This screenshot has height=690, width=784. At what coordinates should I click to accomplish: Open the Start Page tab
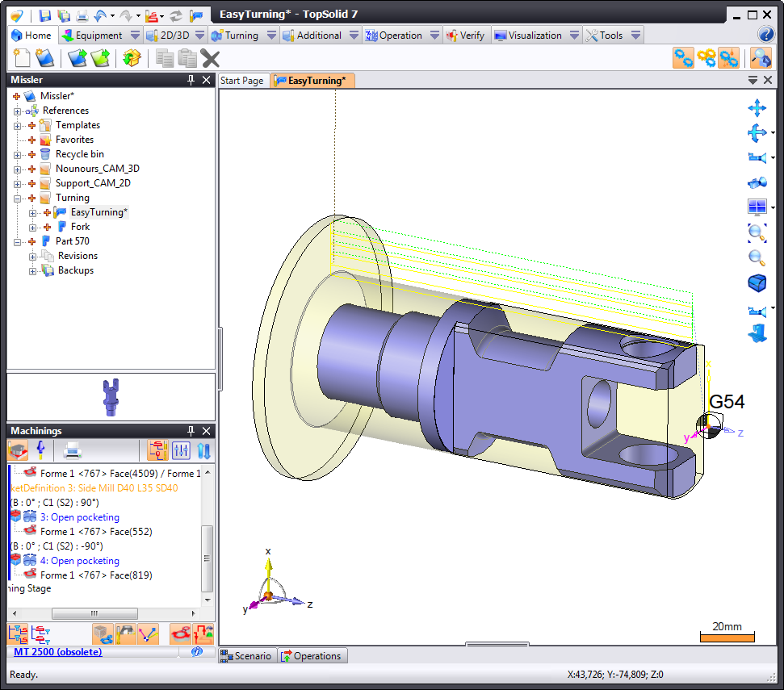[x=242, y=81]
